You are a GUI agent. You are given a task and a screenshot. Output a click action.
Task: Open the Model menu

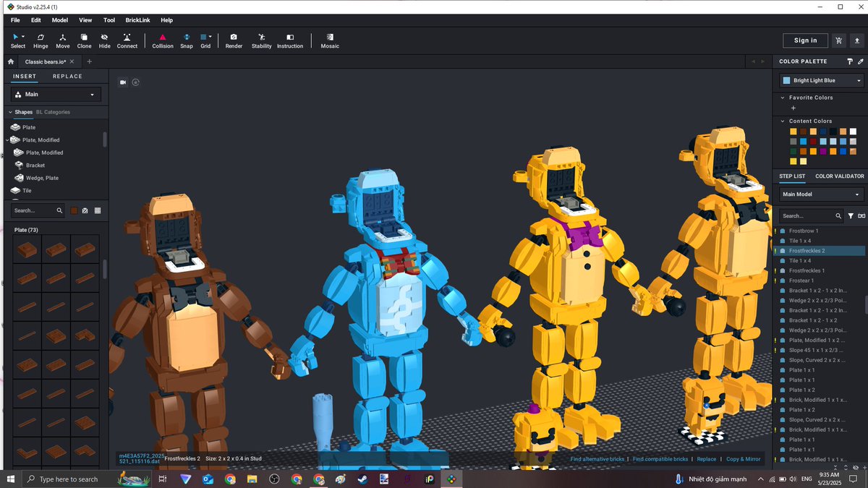pos(60,20)
